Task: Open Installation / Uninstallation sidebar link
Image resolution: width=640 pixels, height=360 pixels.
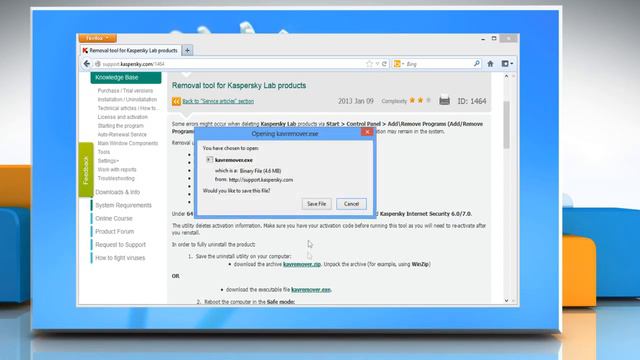Action: click(x=127, y=100)
